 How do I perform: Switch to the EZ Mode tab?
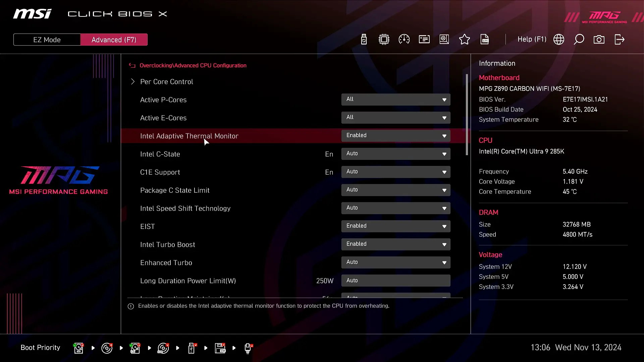tap(47, 40)
